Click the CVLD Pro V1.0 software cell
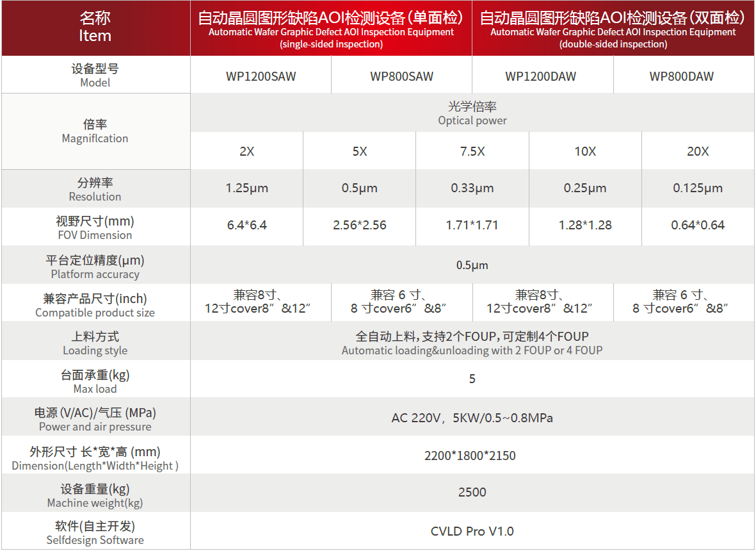The width and height of the screenshot is (756, 551). tap(472, 531)
